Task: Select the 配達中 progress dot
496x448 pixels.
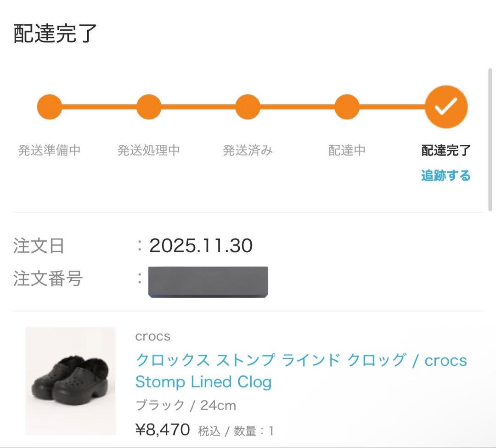Action: 346,106
